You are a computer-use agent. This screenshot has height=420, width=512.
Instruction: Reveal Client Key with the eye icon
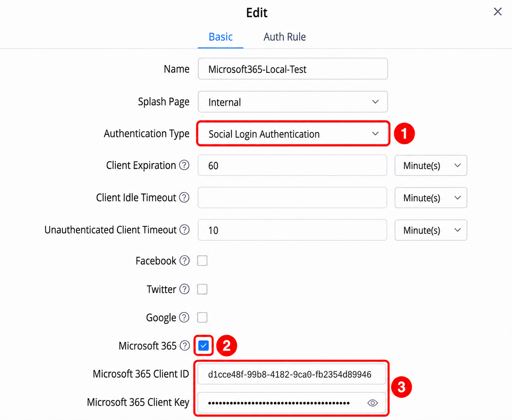(373, 403)
